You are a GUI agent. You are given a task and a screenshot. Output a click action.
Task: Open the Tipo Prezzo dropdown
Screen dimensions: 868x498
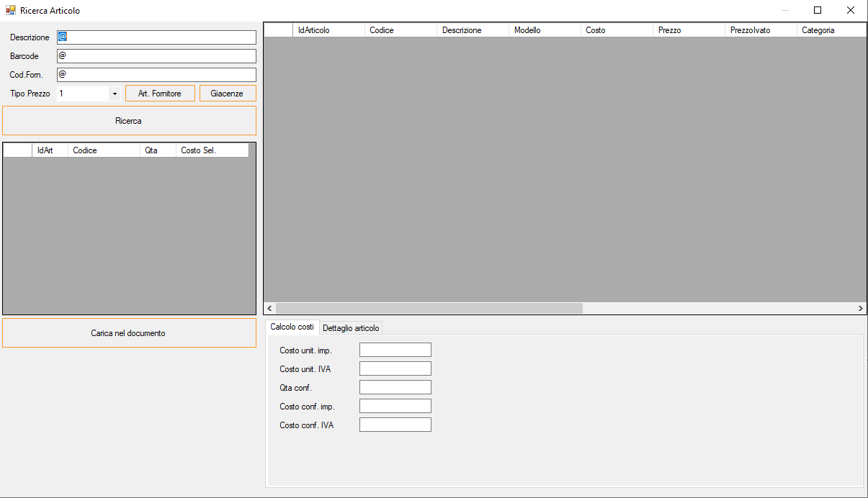click(115, 94)
